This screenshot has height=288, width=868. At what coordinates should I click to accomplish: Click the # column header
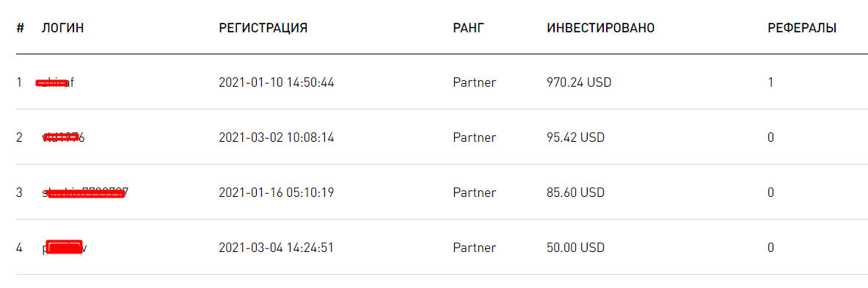(x=20, y=28)
